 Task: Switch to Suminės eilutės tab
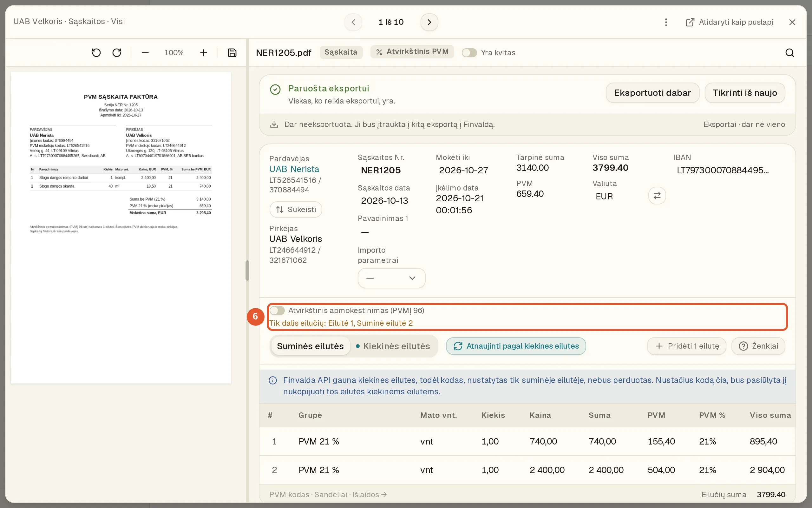click(x=311, y=346)
